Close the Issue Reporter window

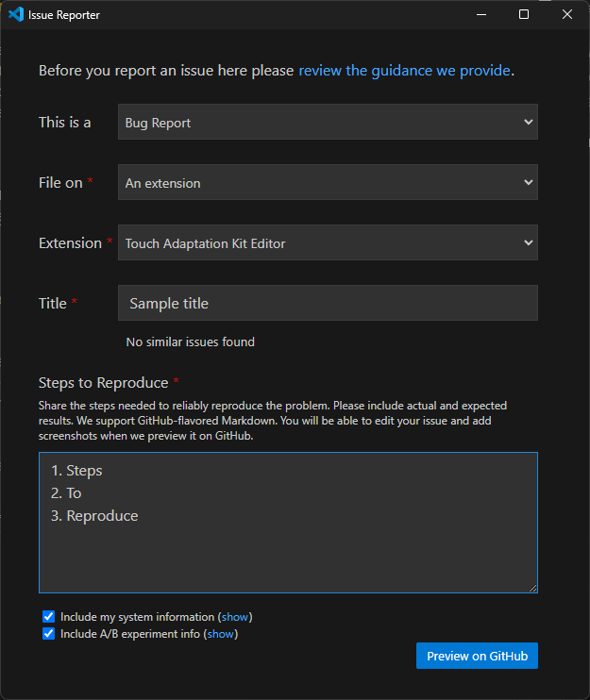pyautogui.click(x=567, y=14)
